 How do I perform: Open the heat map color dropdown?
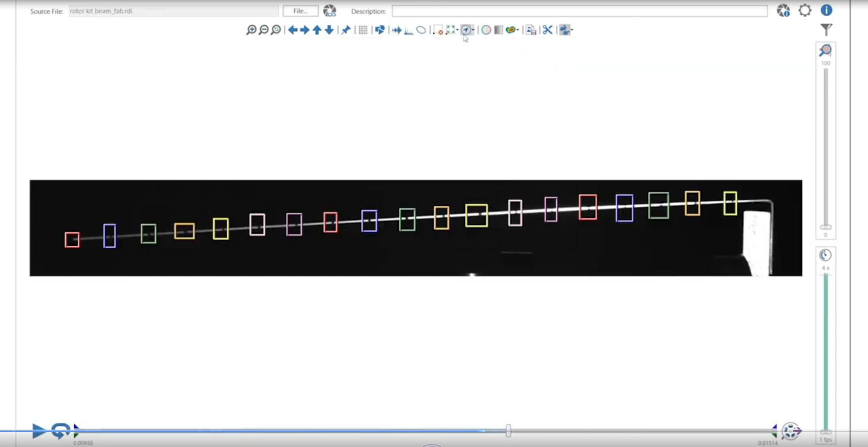point(518,30)
